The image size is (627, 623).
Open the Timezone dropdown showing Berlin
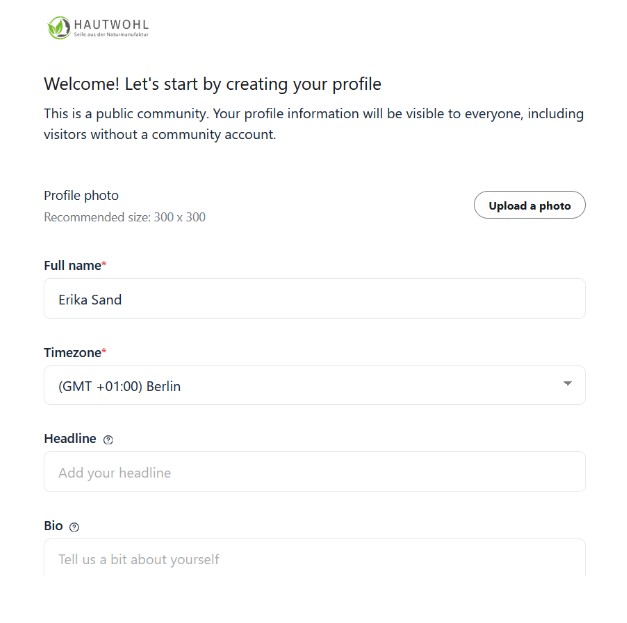pyautogui.click(x=314, y=385)
